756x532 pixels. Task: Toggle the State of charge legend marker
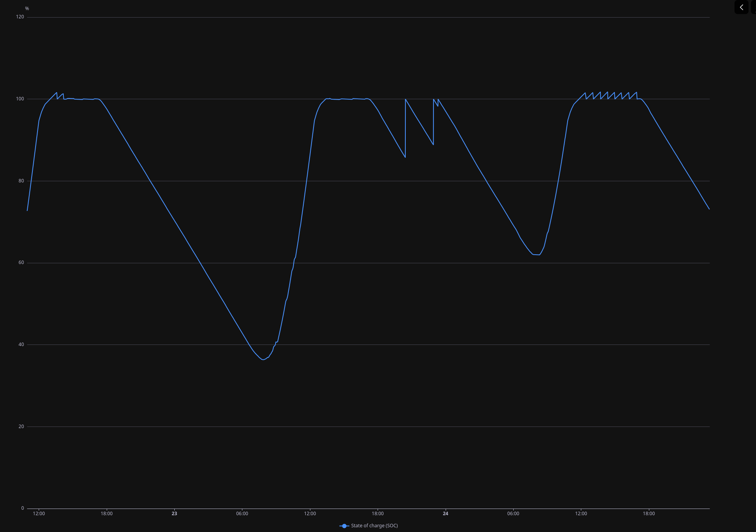pos(344,526)
